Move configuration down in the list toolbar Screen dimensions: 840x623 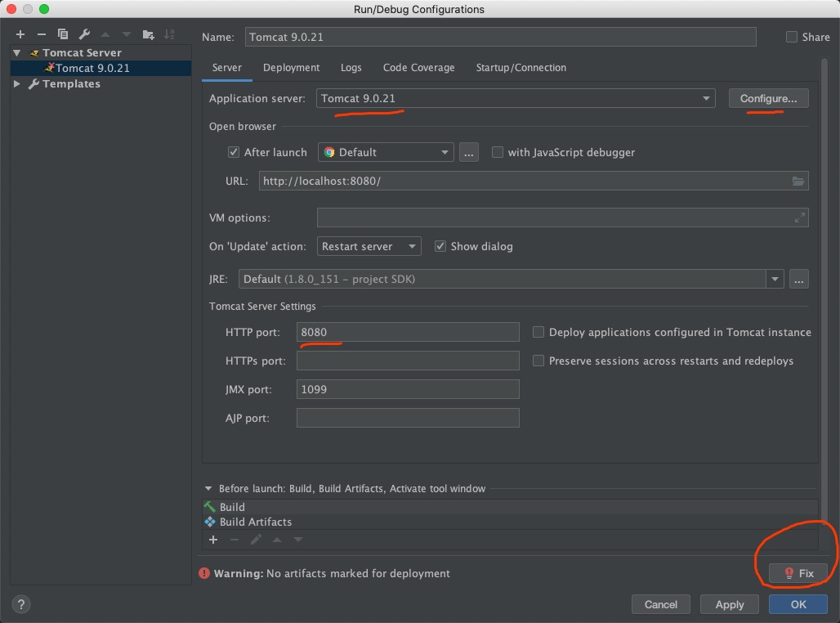127,34
